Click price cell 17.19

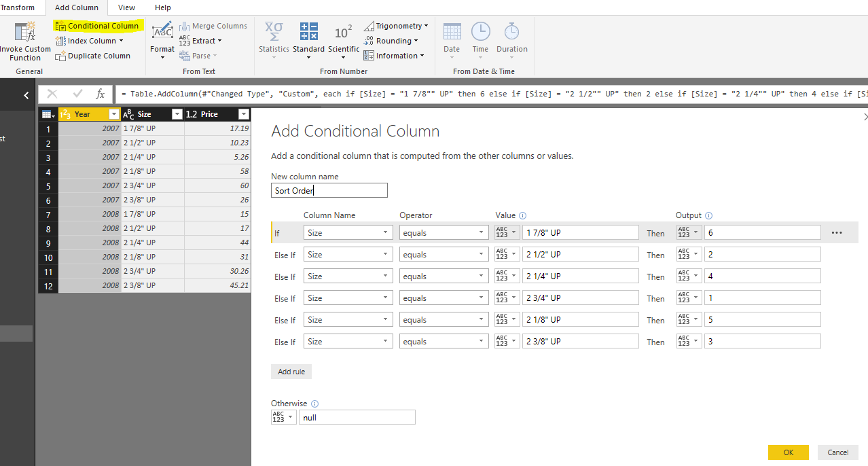tap(217, 128)
